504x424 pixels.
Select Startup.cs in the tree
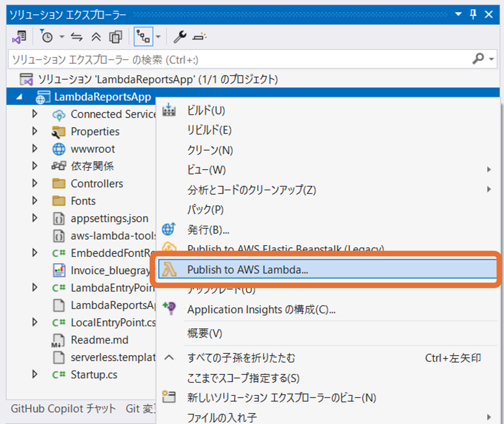click(94, 375)
